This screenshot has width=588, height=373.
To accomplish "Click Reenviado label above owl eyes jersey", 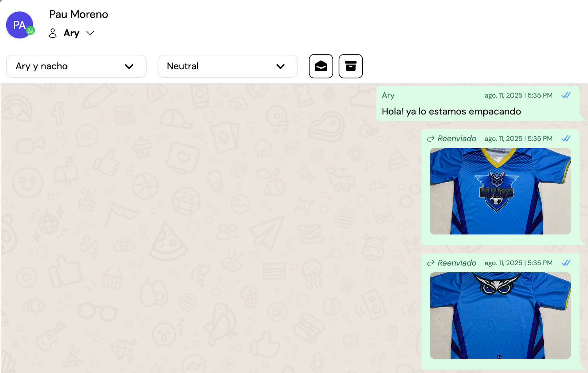I will pyautogui.click(x=457, y=263).
